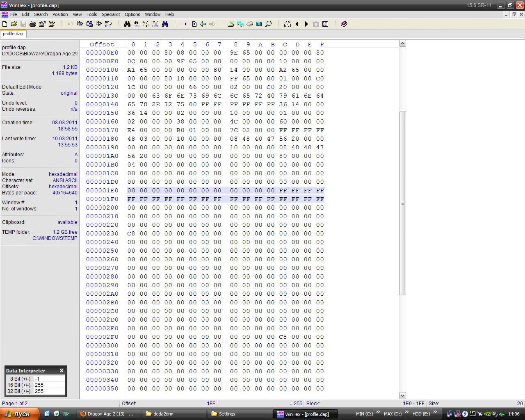Click the Open file folder icon
Image resolution: width=525 pixels, height=420 pixels.
14,24
